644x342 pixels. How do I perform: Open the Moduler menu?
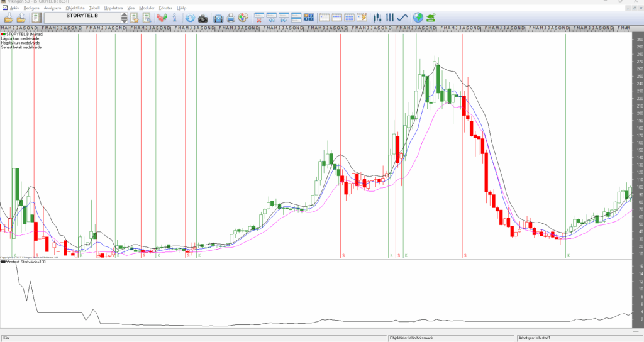tap(147, 8)
